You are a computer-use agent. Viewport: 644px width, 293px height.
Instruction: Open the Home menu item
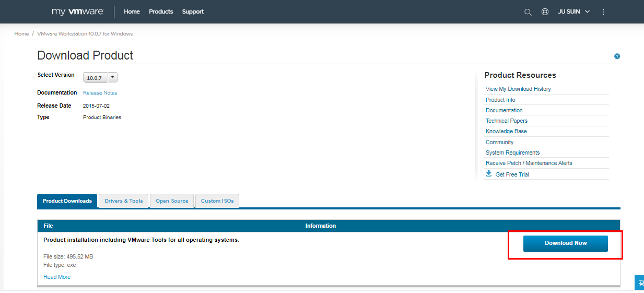(x=132, y=11)
